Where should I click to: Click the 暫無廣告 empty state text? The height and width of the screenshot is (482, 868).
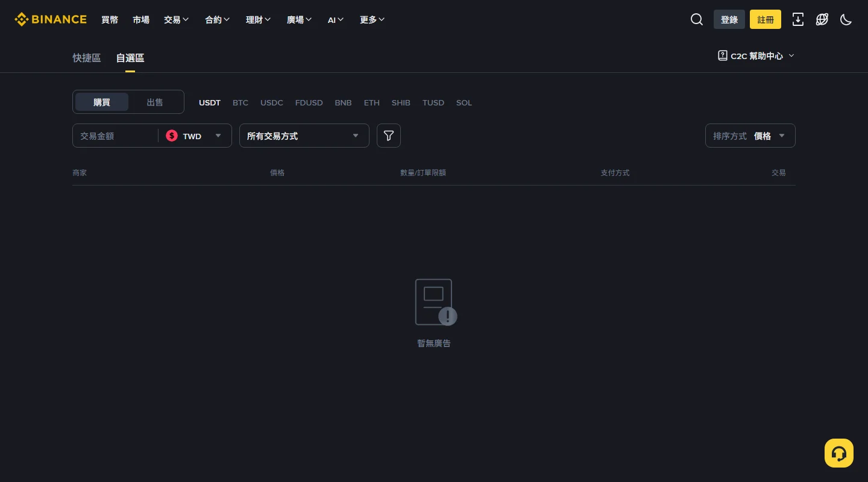[434, 343]
